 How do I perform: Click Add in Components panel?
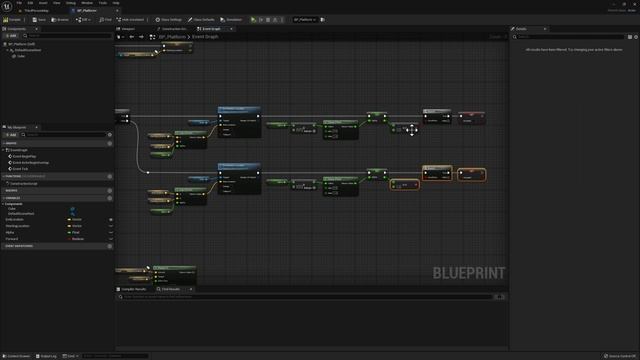pos(11,36)
